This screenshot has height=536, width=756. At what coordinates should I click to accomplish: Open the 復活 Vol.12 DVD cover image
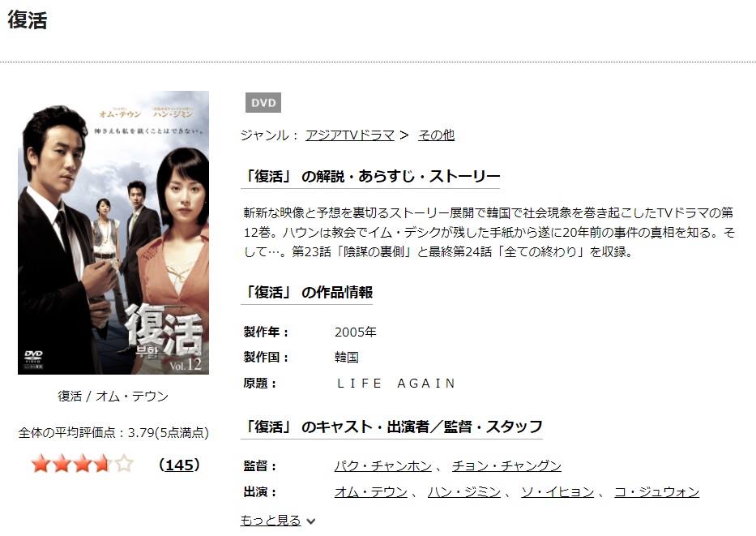click(x=113, y=233)
